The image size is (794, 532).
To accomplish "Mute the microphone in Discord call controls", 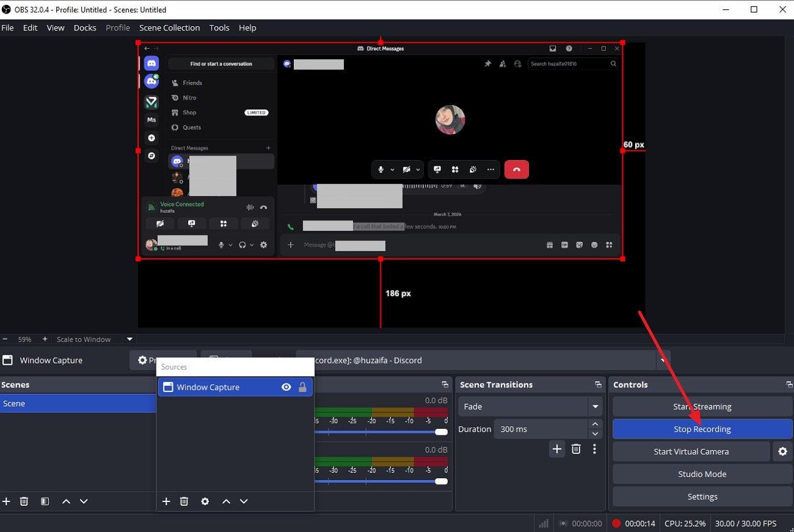I will coord(380,169).
